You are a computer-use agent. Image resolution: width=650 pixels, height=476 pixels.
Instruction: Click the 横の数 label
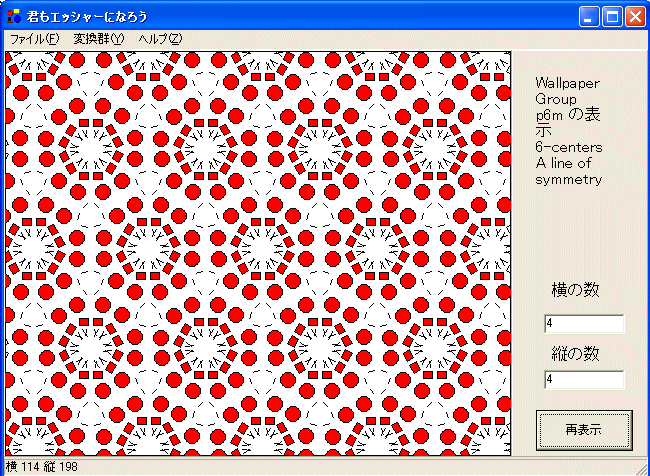[575, 290]
